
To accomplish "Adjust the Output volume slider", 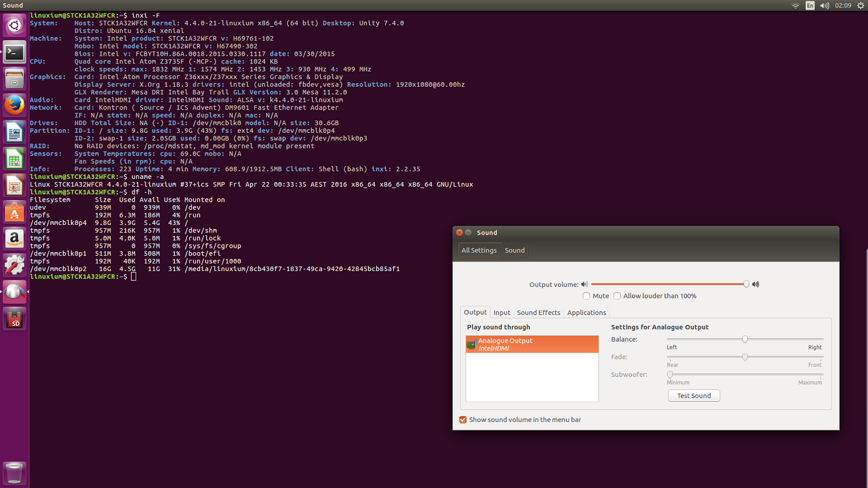I will tap(669, 284).
